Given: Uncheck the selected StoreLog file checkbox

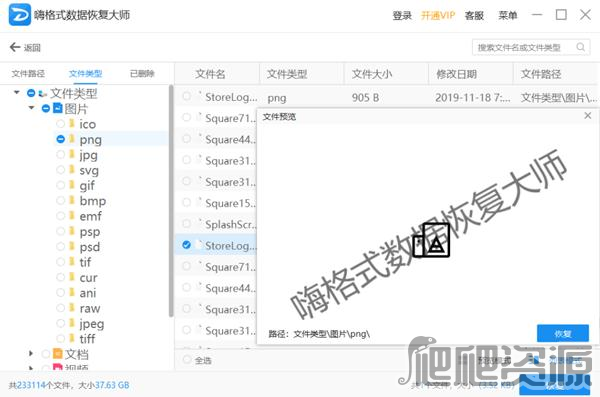Looking at the screenshot, I should tap(186, 245).
